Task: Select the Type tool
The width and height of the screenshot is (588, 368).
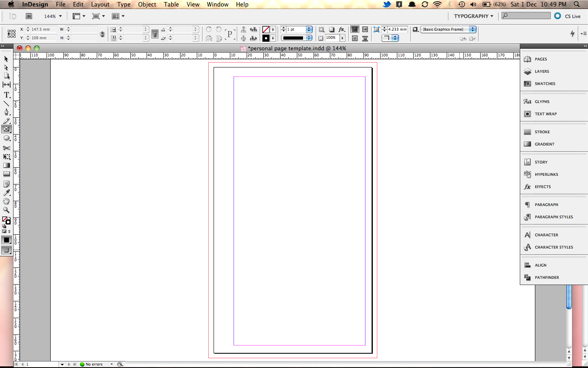Action: point(7,95)
